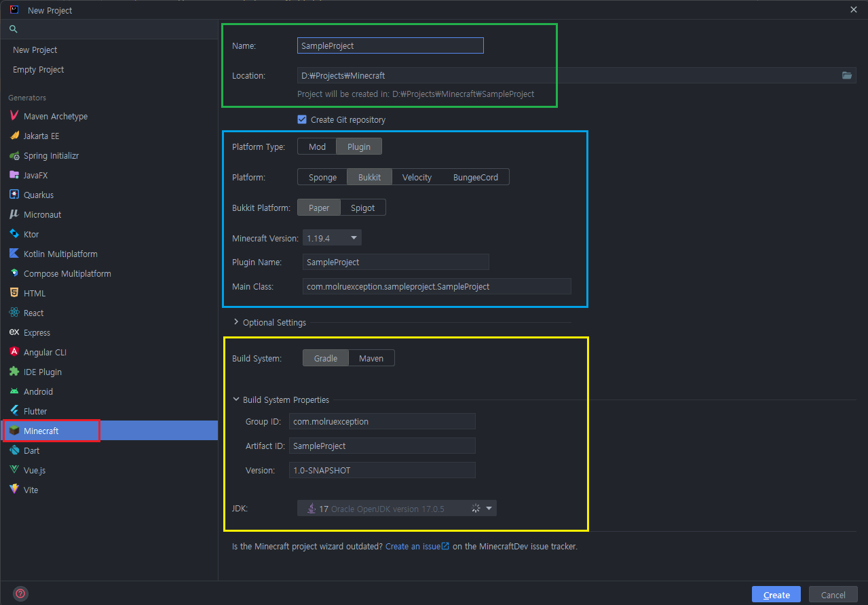Image resolution: width=868 pixels, height=605 pixels.
Task: Select the Maven Archetype generator icon
Action: [14, 116]
